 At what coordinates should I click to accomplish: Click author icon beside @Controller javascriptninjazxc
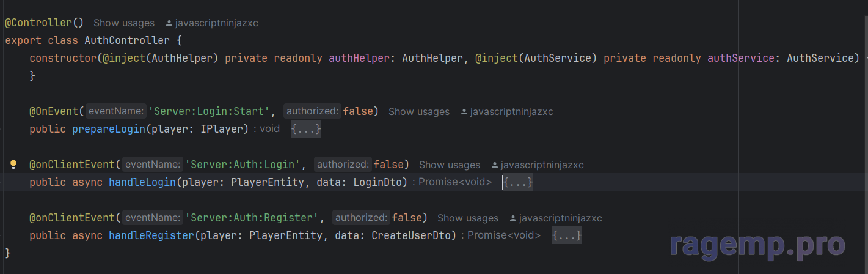169,23
